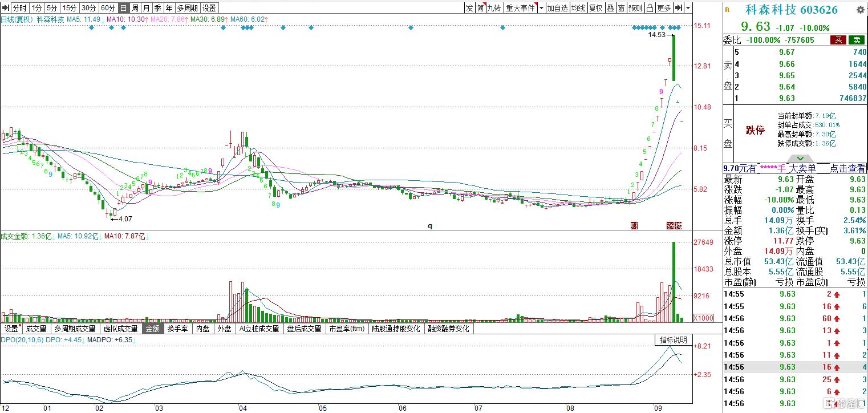Click the MA5: 11.49 legend entry
Image resolution: width=868 pixels, height=413 pixels.
point(84,19)
